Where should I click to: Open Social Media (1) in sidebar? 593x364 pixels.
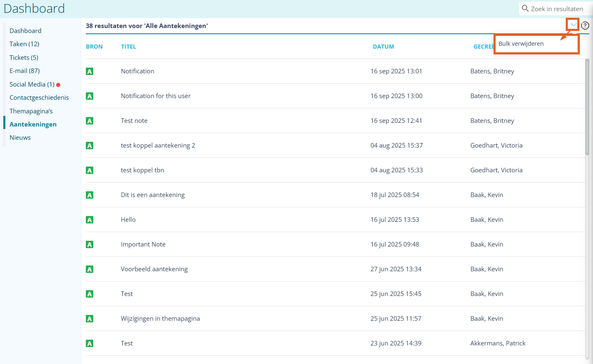click(x=32, y=85)
